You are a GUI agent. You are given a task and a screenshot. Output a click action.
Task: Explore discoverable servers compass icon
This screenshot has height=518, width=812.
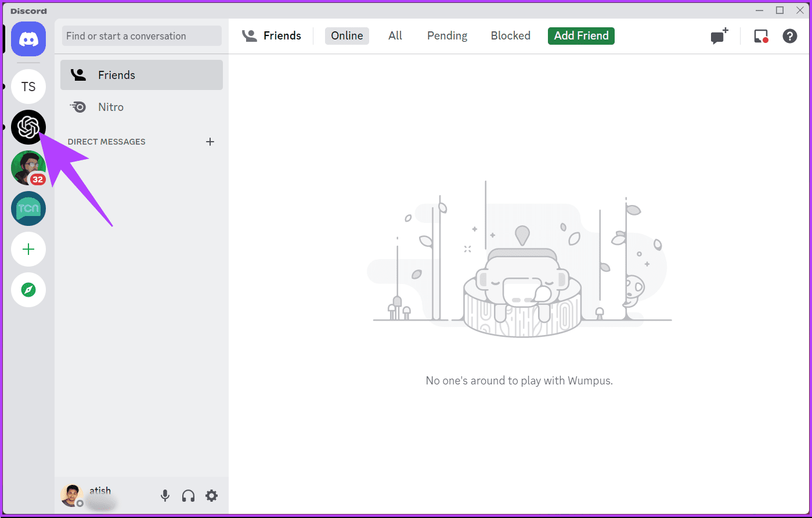(28, 290)
